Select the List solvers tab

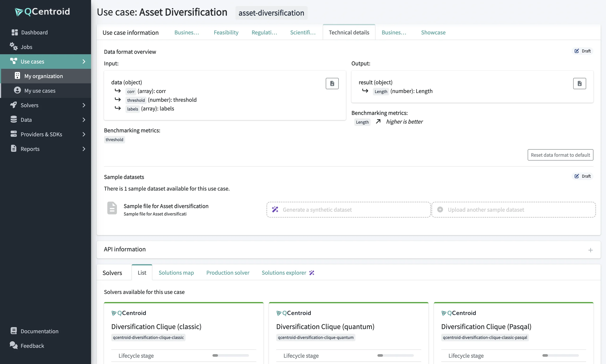[142, 272]
